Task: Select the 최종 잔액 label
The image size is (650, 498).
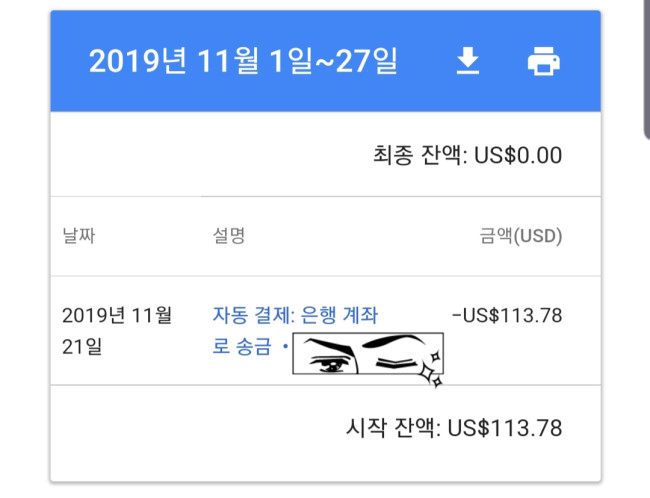Action: [416, 155]
